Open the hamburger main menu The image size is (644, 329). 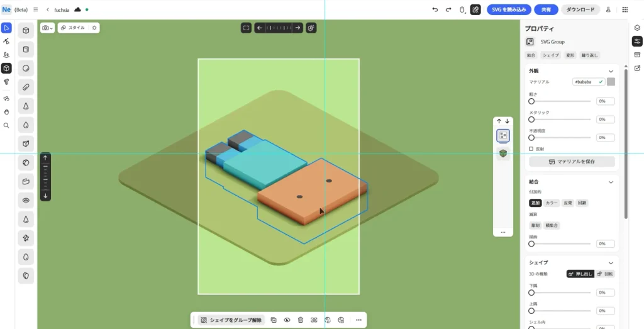[x=36, y=9]
